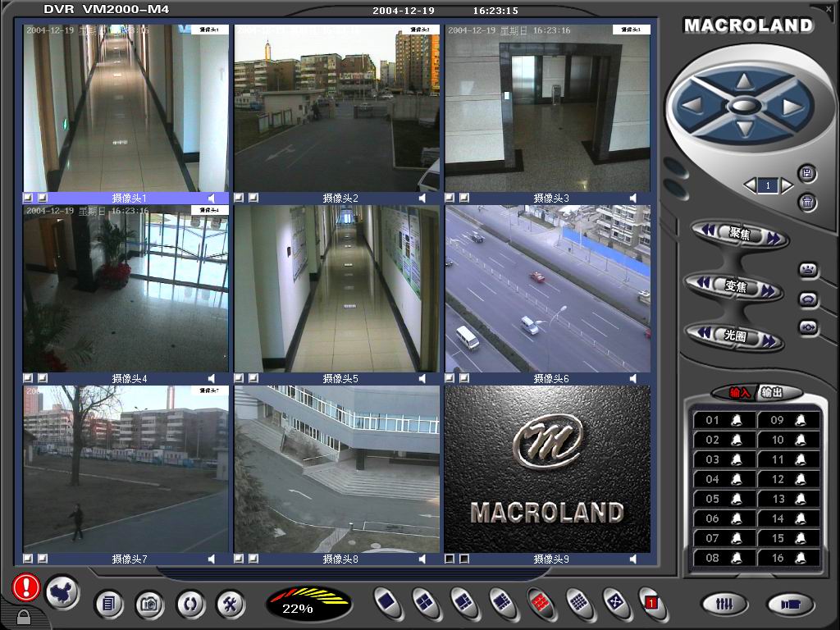Image resolution: width=840 pixels, height=630 pixels.
Task: Toggle first small square box under 摄像头1
Action: coord(28,198)
